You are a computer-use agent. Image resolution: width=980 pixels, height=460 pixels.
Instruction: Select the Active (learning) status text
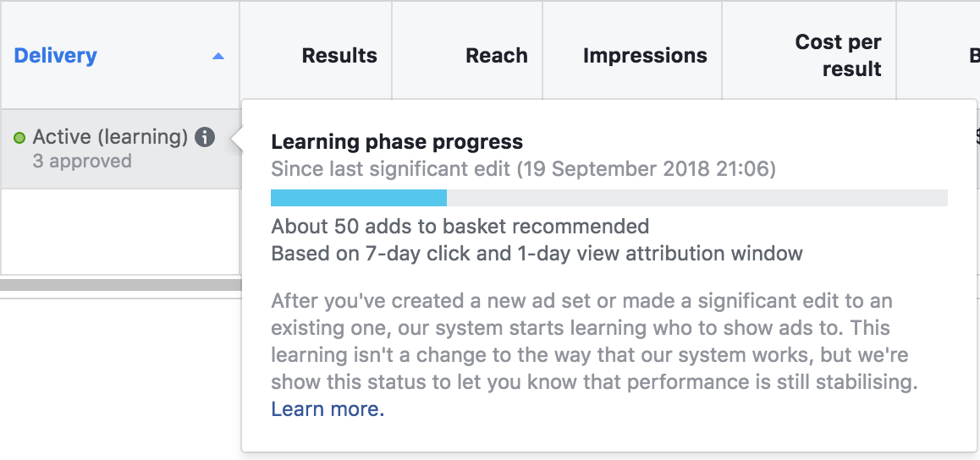[110, 137]
